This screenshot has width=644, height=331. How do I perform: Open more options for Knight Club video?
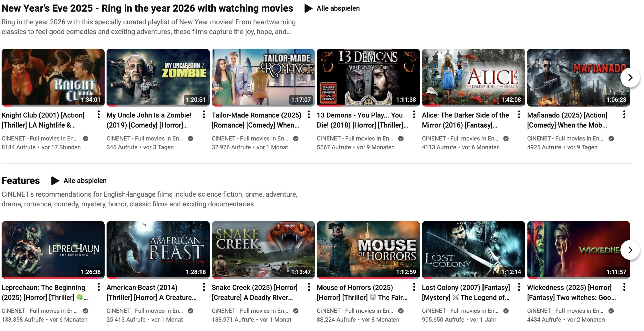click(99, 115)
